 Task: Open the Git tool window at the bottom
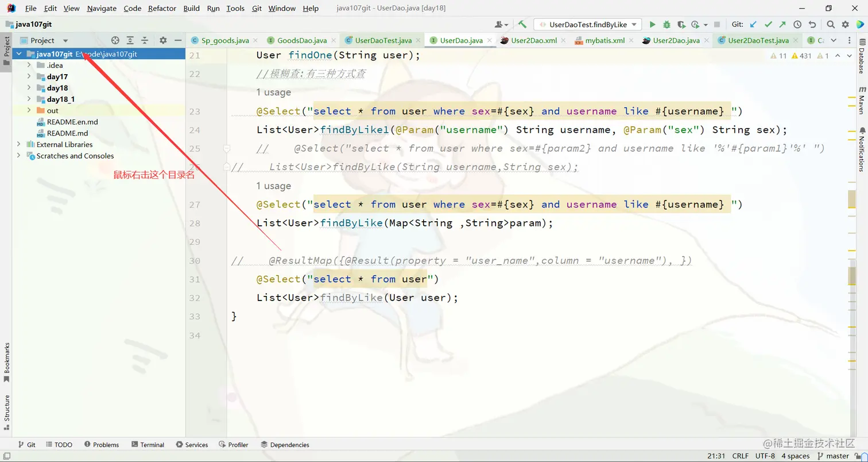pos(26,445)
